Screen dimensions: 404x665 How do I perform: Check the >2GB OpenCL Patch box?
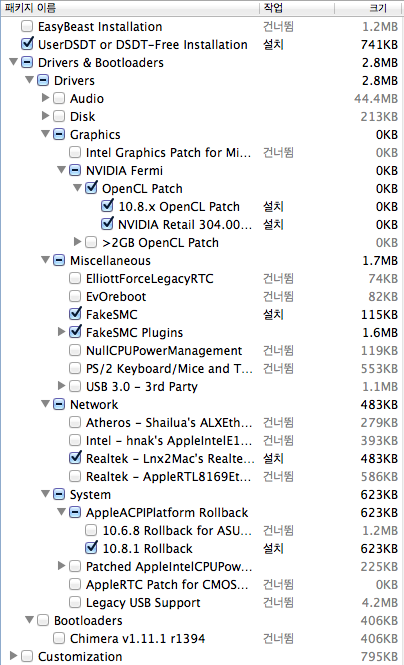pos(91,242)
